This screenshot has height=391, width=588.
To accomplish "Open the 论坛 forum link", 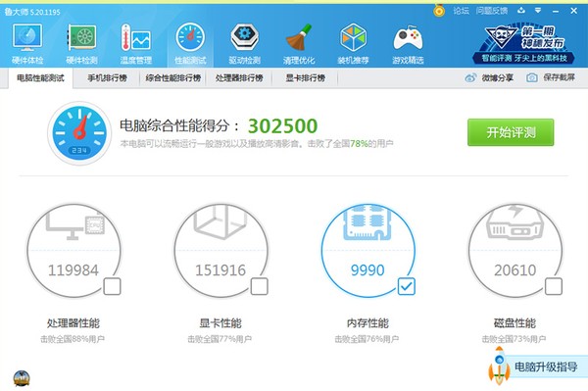I will [x=461, y=11].
